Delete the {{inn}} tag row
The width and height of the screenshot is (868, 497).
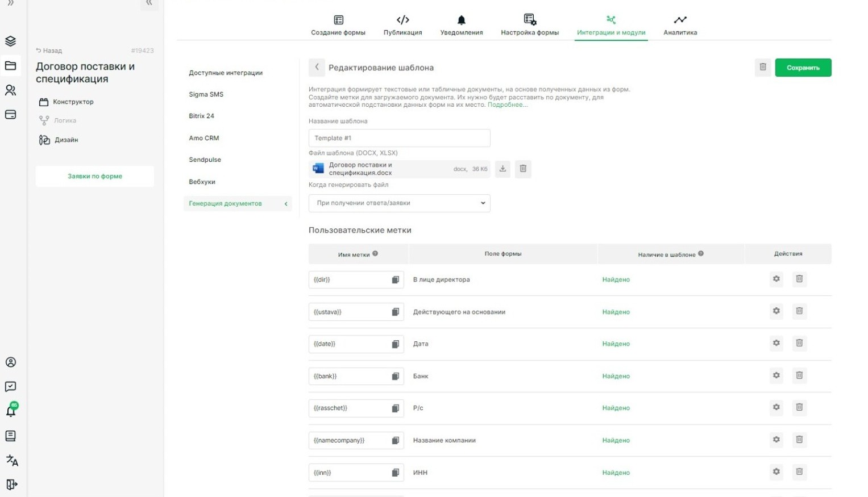tap(799, 471)
